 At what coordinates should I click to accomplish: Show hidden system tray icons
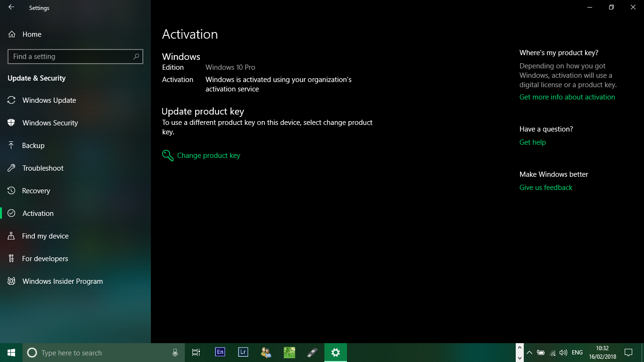tap(529, 353)
